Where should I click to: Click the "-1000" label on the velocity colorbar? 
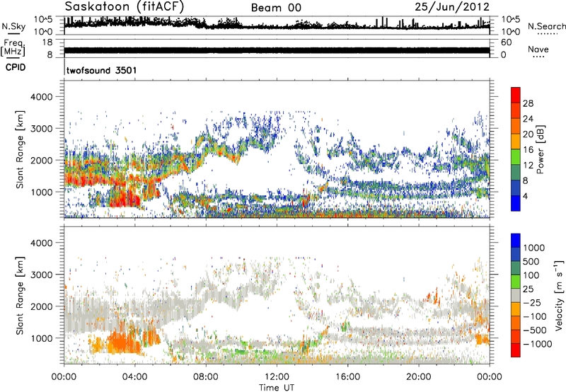tap(537, 344)
